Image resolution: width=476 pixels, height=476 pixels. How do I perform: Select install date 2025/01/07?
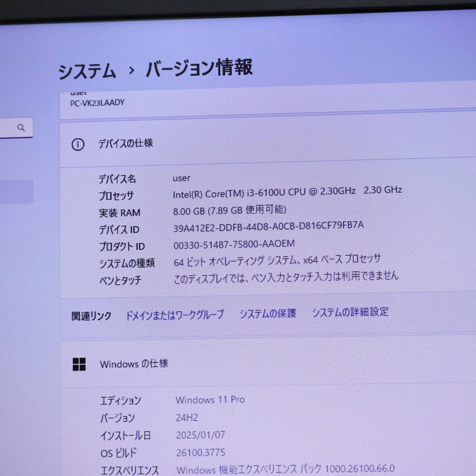[200, 435]
